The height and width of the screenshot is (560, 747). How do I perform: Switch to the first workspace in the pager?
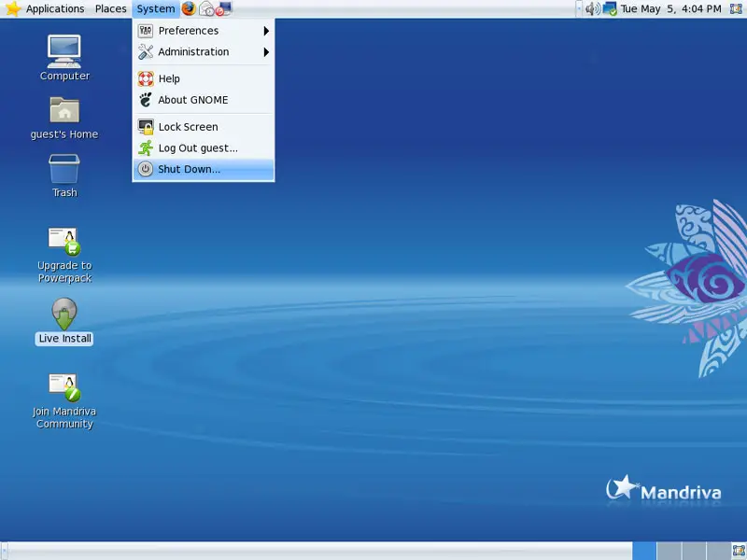coord(644,551)
